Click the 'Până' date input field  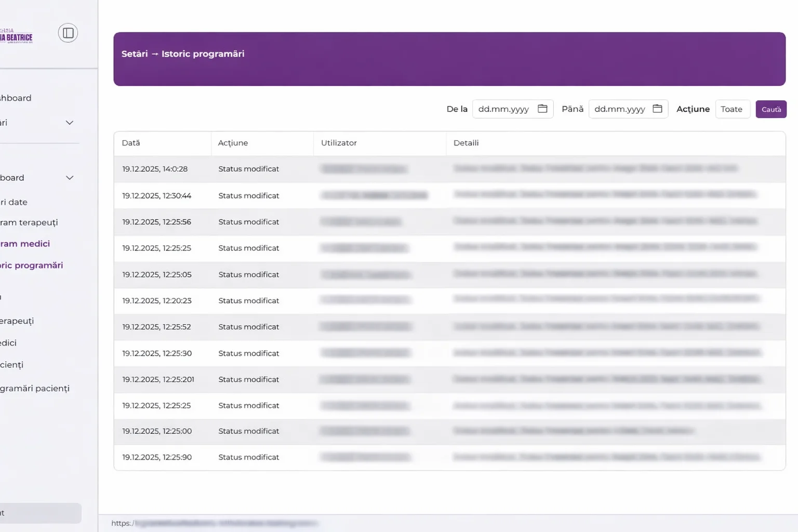pos(619,109)
